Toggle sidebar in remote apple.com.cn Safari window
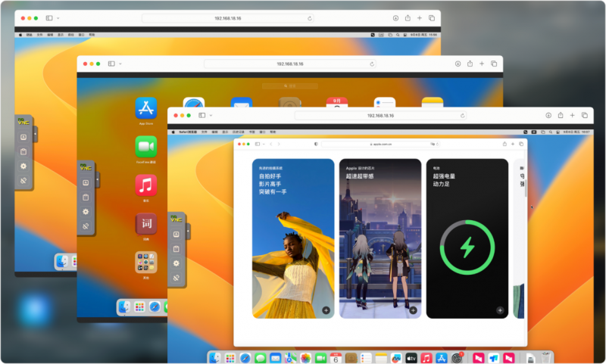 point(258,144)
